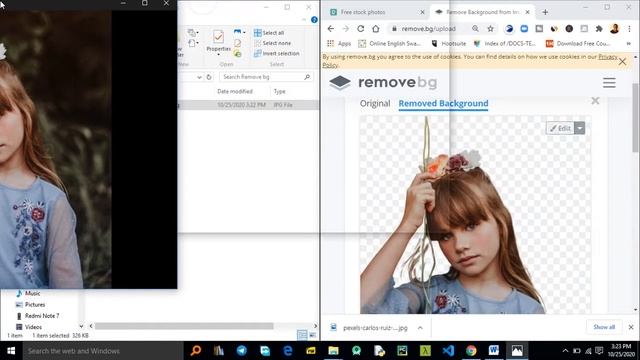Click the Edit button on result
Image resolution: width=640 pixels, height=360 pixels.
(560, 128)
